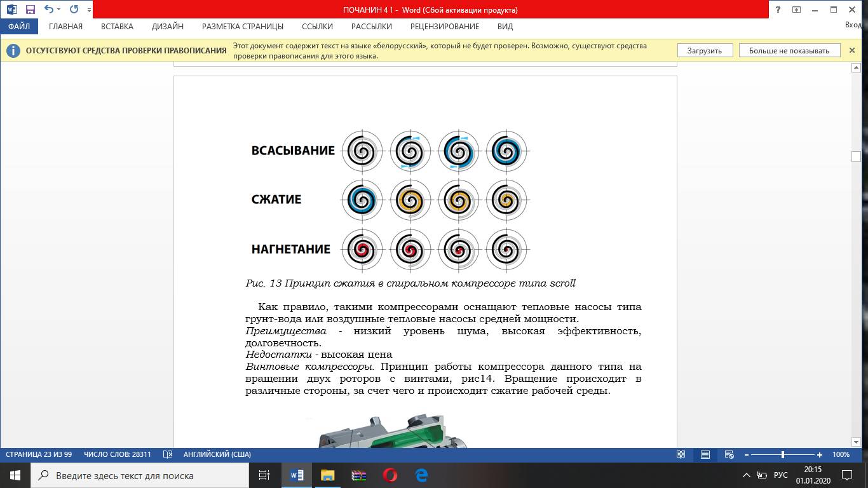The width and height of the screenshot is (868, 488).
Task: Open the Word Help question mark icon
Action: click(x=778, y=10)
